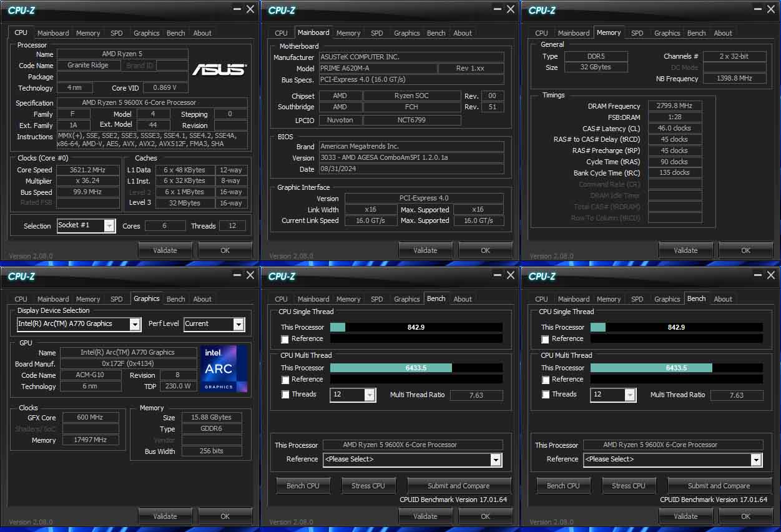Open the Bench tab in the Graphics window

pos(175,299)
